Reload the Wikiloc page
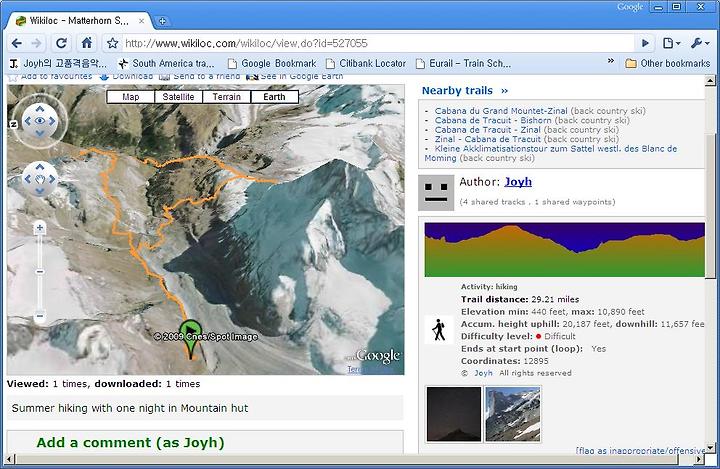Screen dimensions: 720x469 [61, 43]
